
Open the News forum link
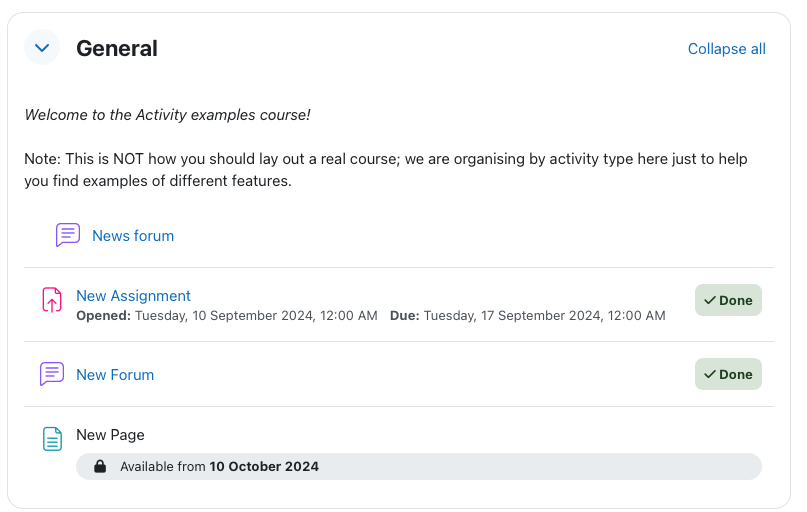coord(133,236)
